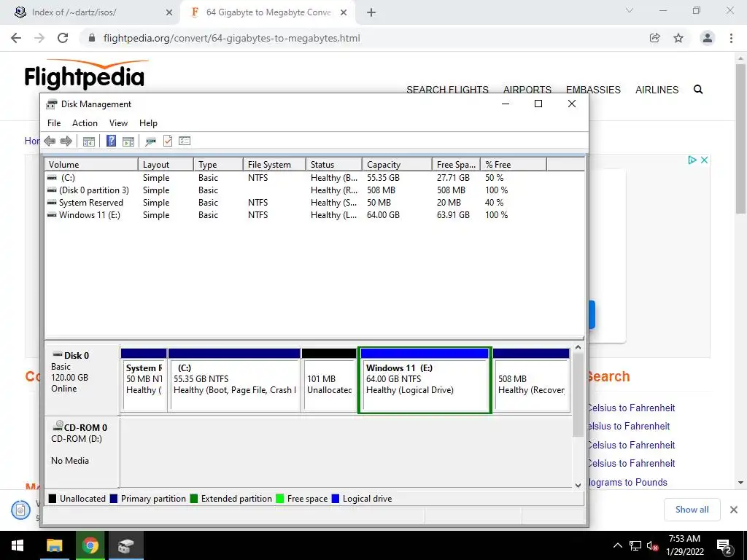Go back in Chrome browser
Image resolution: width=747 pixels, height=560 pixels.
[x=16, y=38]
